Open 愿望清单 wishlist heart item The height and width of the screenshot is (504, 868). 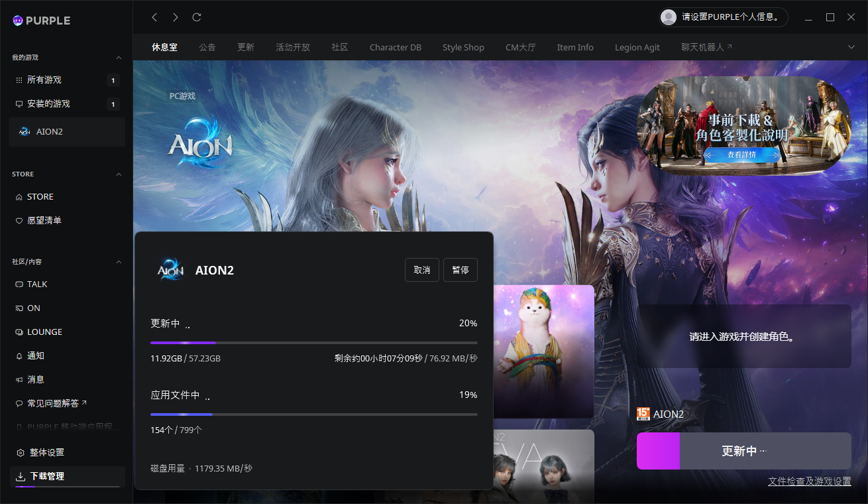[44, 220]
